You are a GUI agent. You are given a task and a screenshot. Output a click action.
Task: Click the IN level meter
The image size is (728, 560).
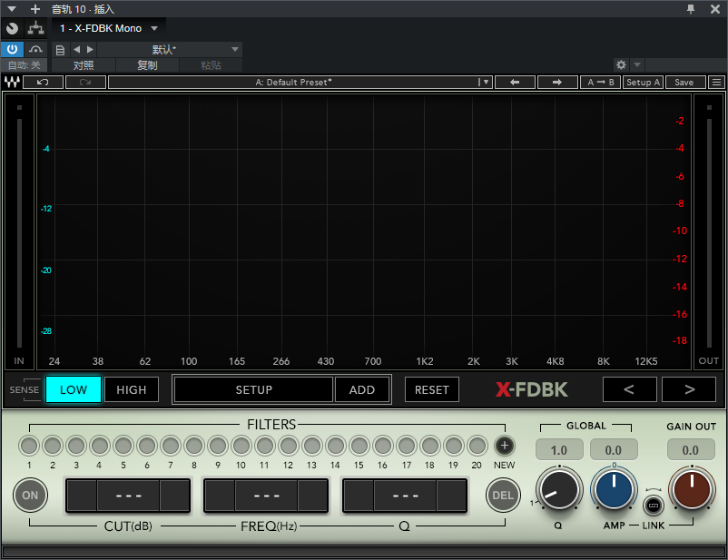click(x=19, y=232)
